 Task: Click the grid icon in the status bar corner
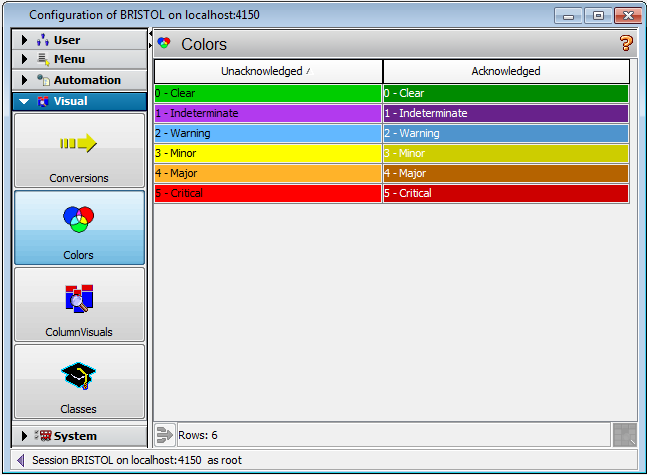point(625,435)
